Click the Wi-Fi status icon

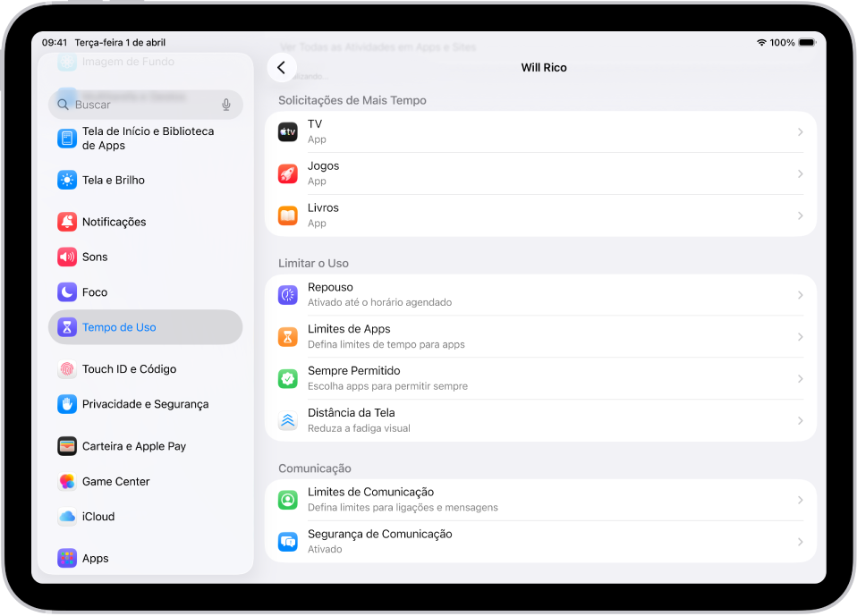click(x=761, y=43)
